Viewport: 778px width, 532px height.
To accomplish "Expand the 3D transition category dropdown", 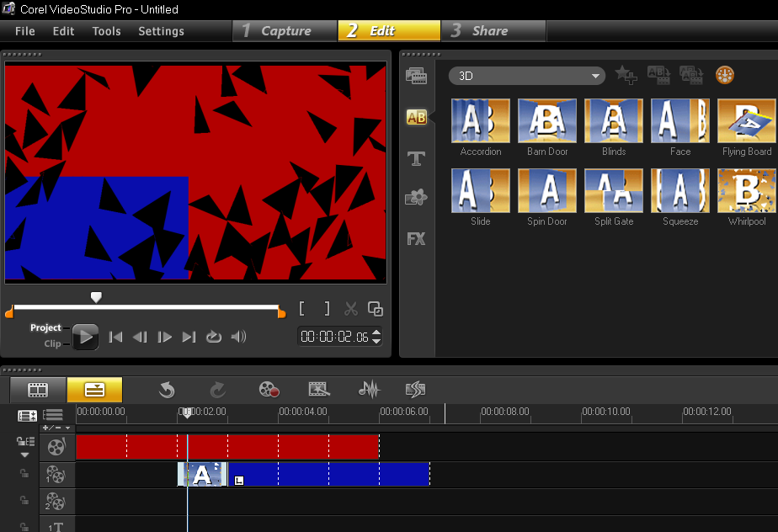I will point(597,76).
